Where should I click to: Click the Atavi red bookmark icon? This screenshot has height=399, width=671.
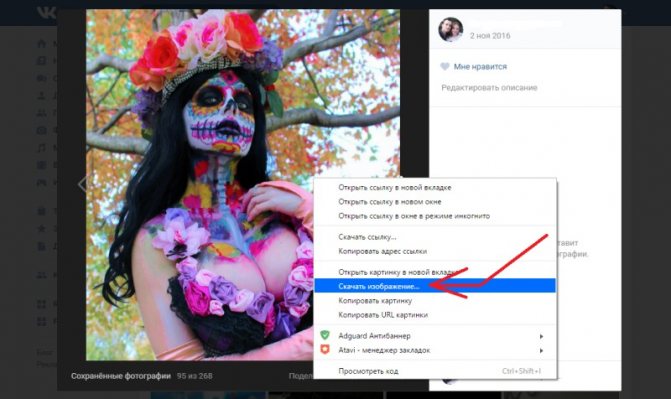tap(325, 350)
